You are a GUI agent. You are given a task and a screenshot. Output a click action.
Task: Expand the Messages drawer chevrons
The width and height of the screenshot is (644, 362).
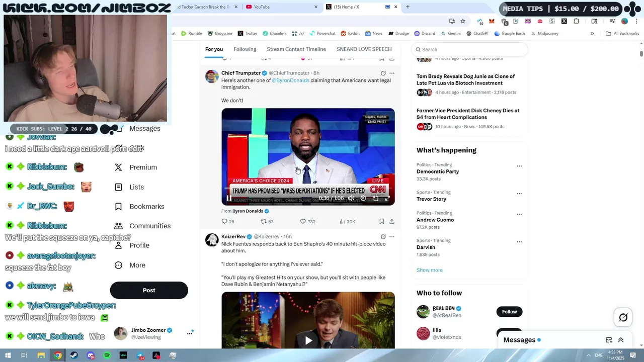point(621,340)
